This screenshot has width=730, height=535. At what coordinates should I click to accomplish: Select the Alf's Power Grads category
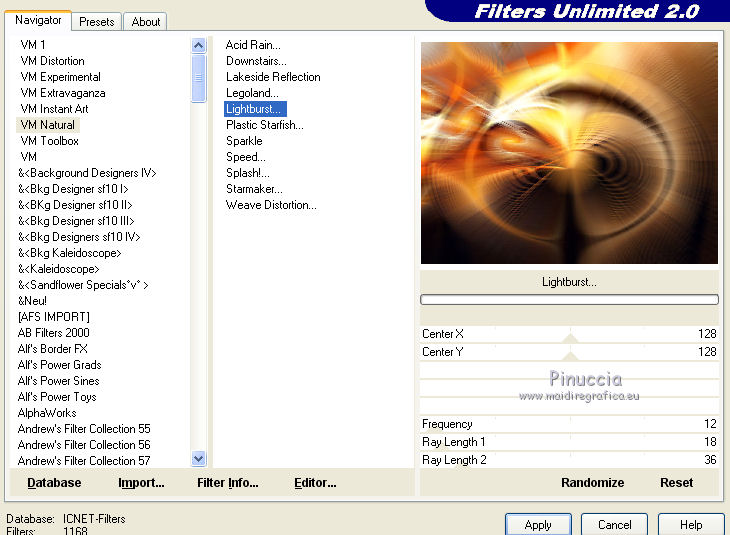pyautogui.click(x=59, y=365)
